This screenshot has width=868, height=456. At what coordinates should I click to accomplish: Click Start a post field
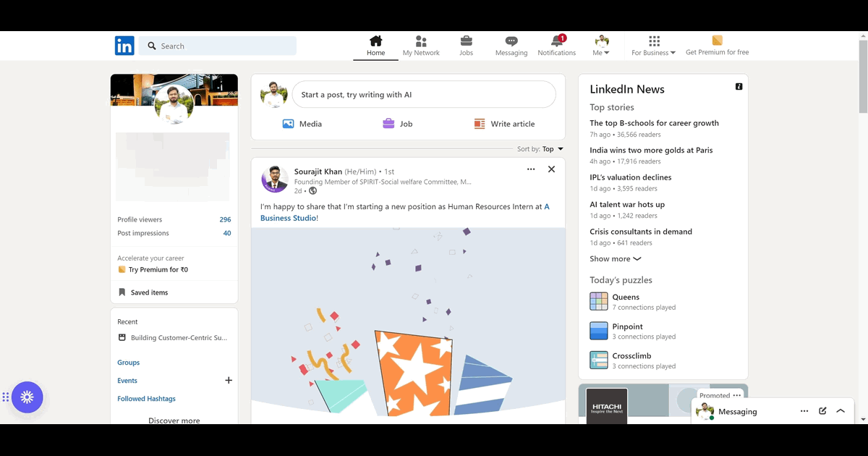(x=424, y=95)
